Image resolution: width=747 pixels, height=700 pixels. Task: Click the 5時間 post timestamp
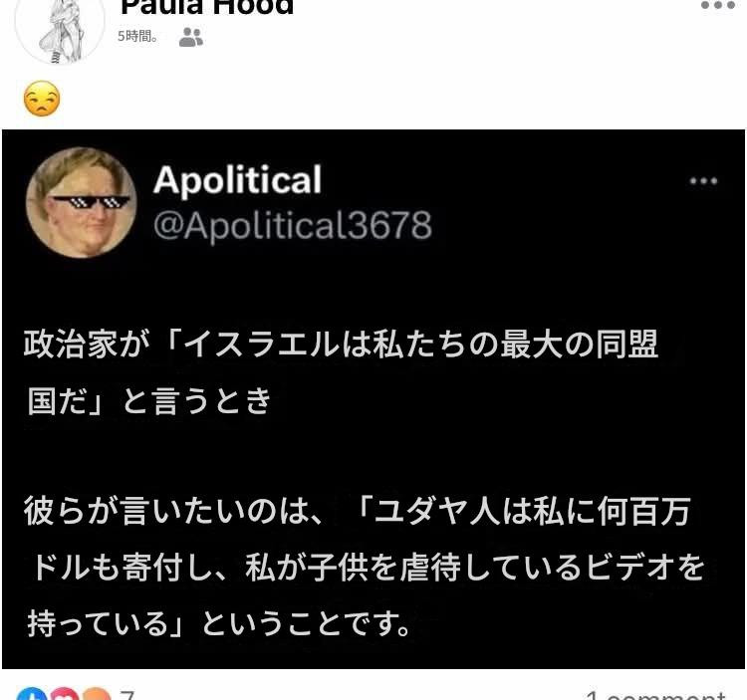[x=137, y=36]
